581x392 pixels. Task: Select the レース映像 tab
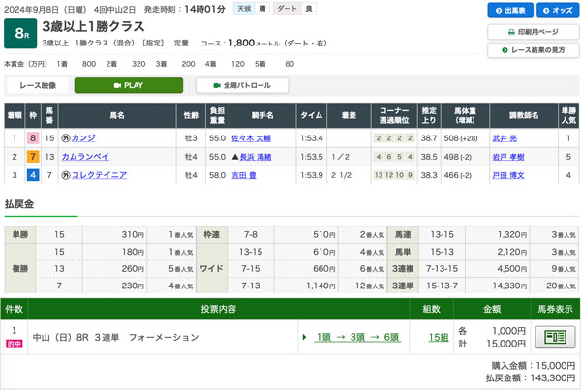38,85
